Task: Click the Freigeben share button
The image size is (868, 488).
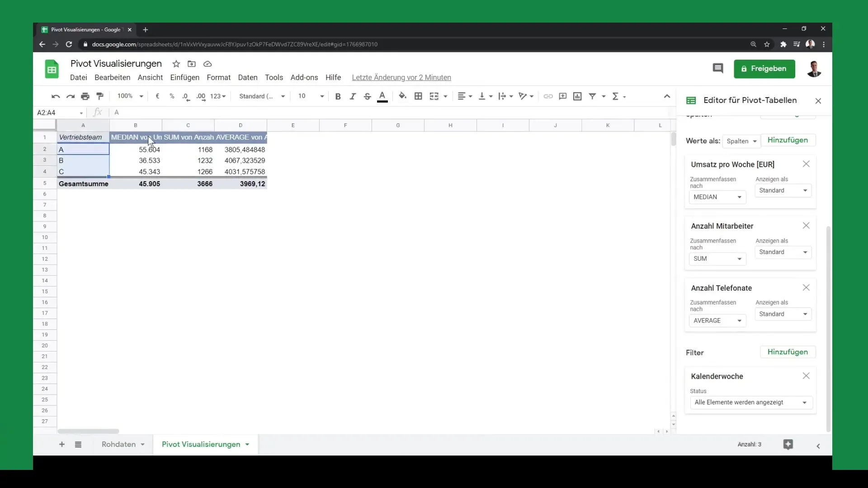Action: (764, 69)
